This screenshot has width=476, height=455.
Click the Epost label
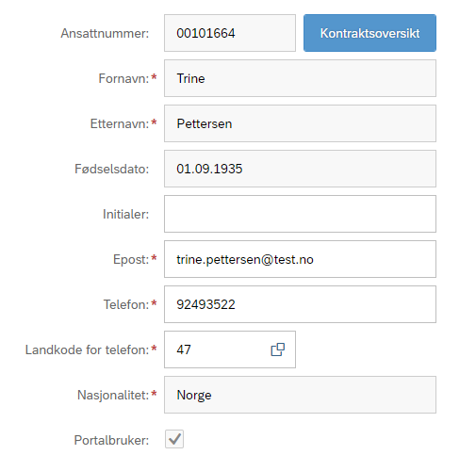(x=131, y=259)
